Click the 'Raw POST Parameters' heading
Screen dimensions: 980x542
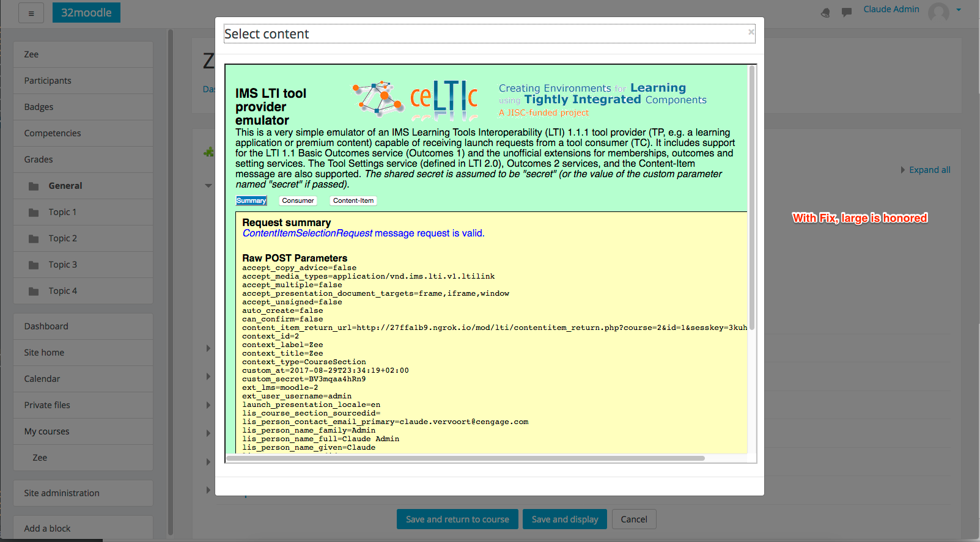pyautogui.click(x=295, y=258)
